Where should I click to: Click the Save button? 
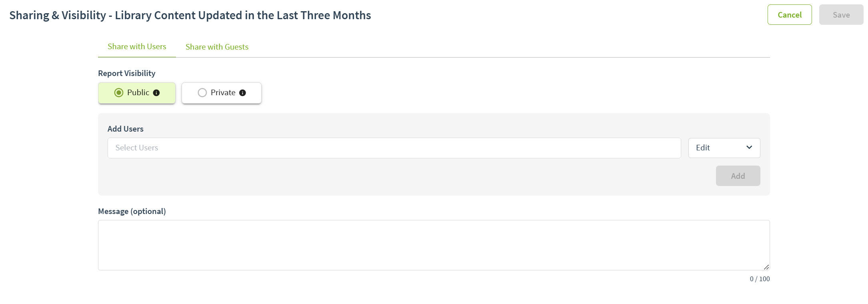pos(841,15)
